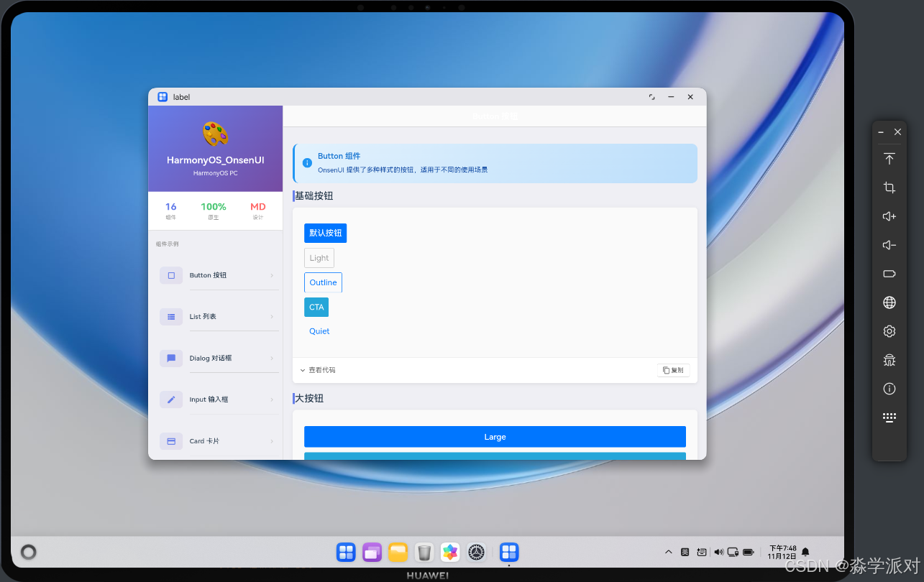Click the Card icon in sidebar

(171, 441)
